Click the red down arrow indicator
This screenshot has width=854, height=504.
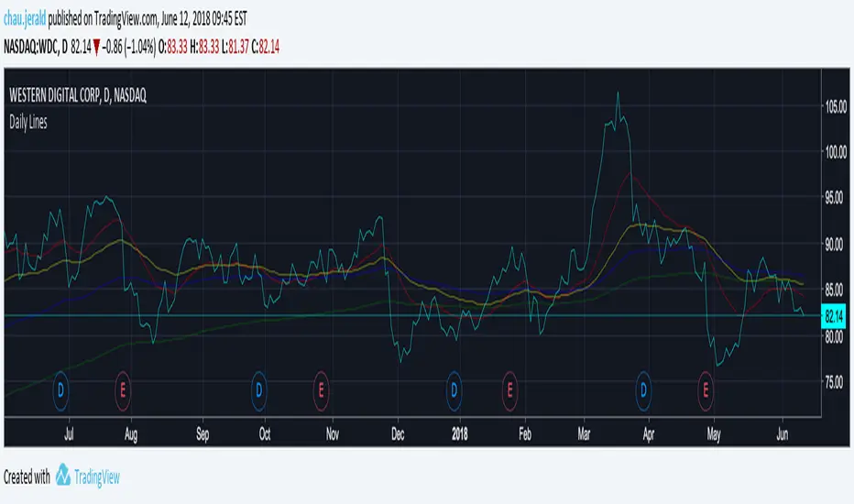pyautogui.click(x=96, y=48)
